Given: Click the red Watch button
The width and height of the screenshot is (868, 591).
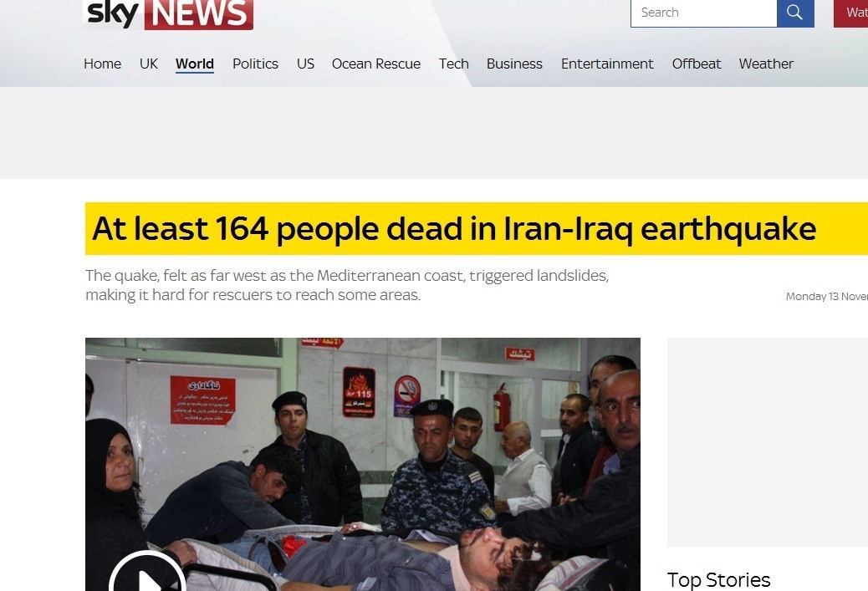Looking at the screenshot, I should click(850, 13).
